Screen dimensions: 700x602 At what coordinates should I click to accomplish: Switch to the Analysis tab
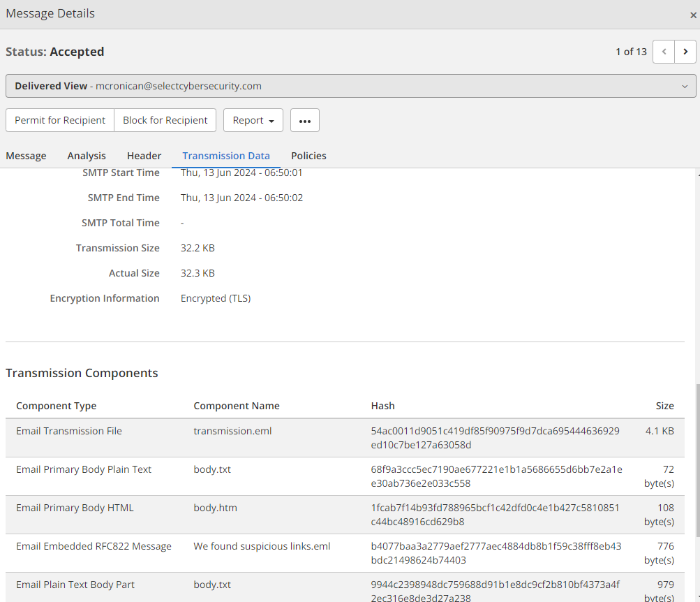tap(87, 156)
